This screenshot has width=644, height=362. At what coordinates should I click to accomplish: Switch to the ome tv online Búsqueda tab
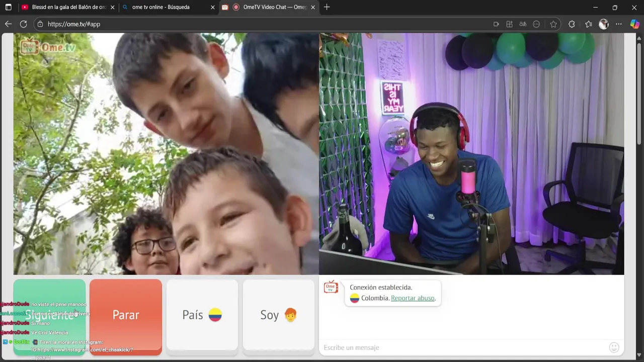[169, 8]
